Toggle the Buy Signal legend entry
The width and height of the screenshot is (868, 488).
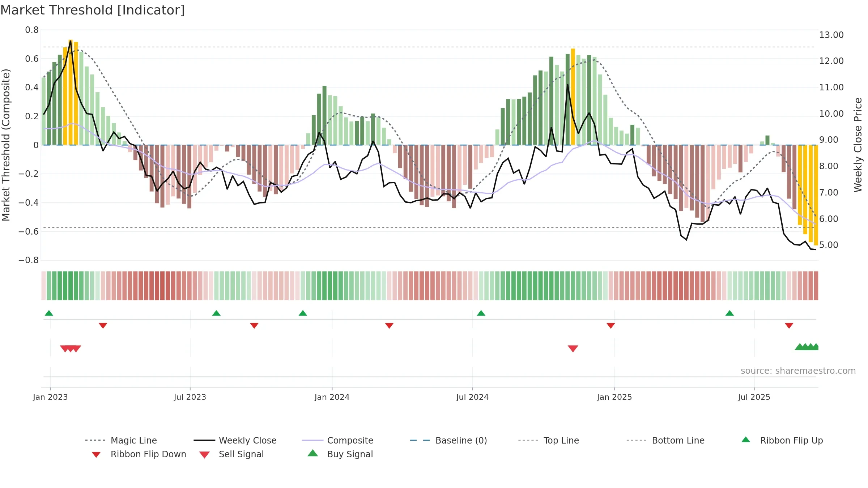tap(340, 454)
